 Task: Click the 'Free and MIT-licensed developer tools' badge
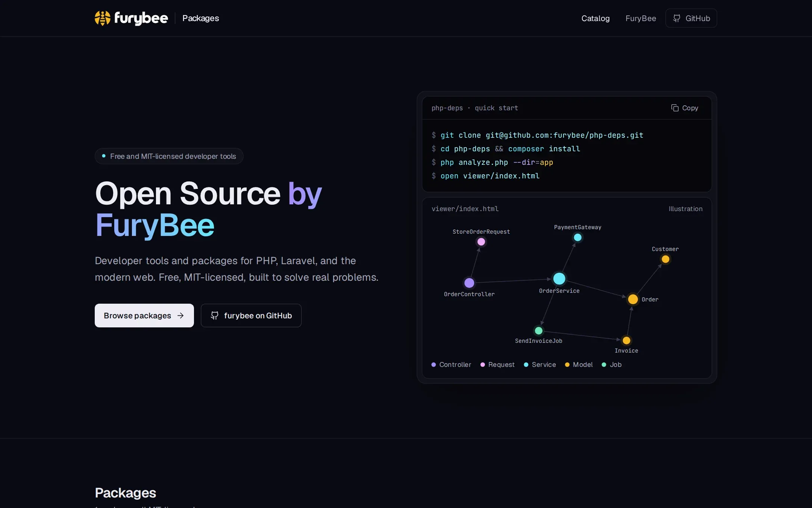(x=169, y=156)
